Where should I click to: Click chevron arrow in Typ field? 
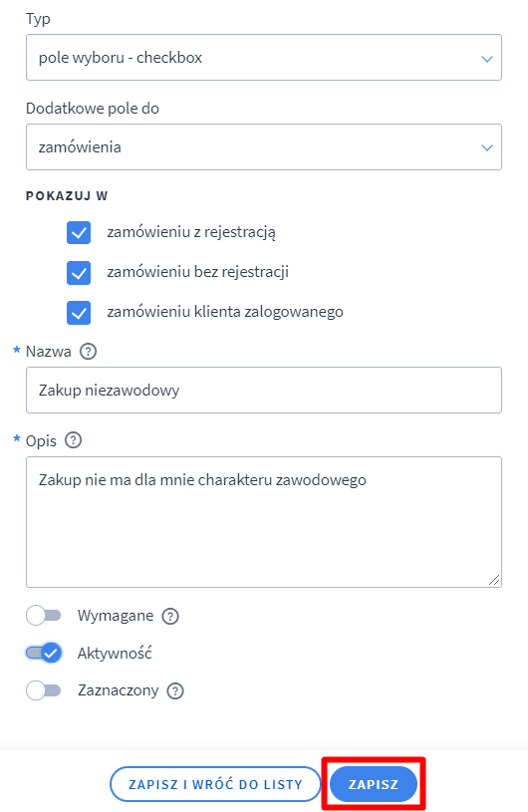point(486,59)
